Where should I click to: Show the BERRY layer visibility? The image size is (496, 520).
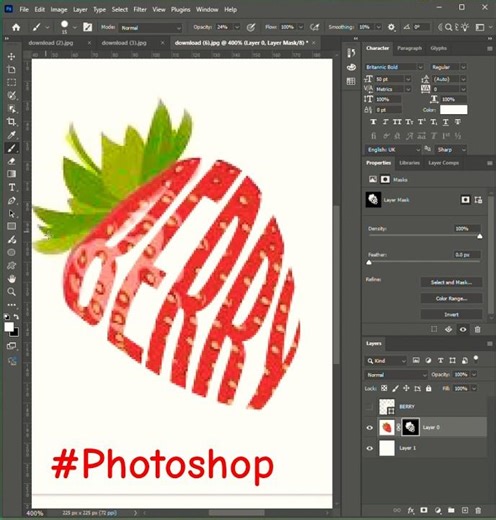(369, 407)
